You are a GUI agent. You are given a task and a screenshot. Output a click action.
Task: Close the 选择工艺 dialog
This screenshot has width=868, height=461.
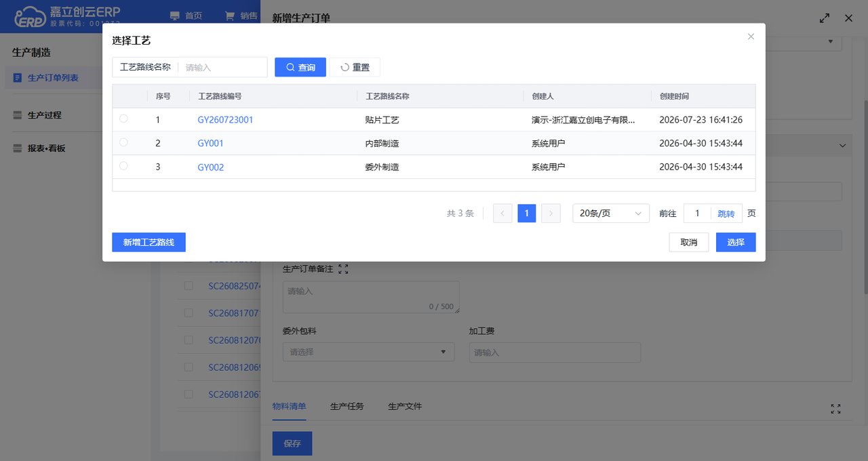[x=751, y=37]
